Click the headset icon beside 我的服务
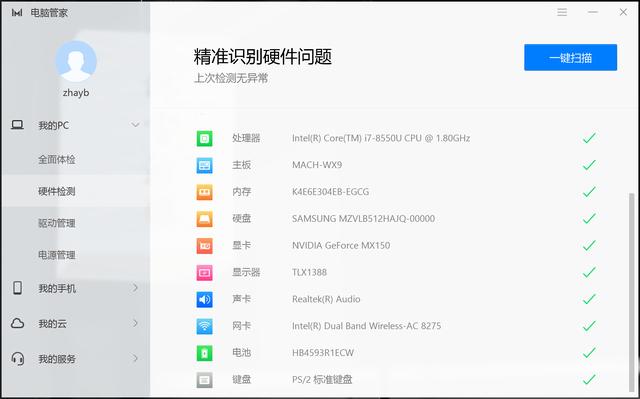The width and height of the screenshot is (640, 399). click(x=18, y=359)
